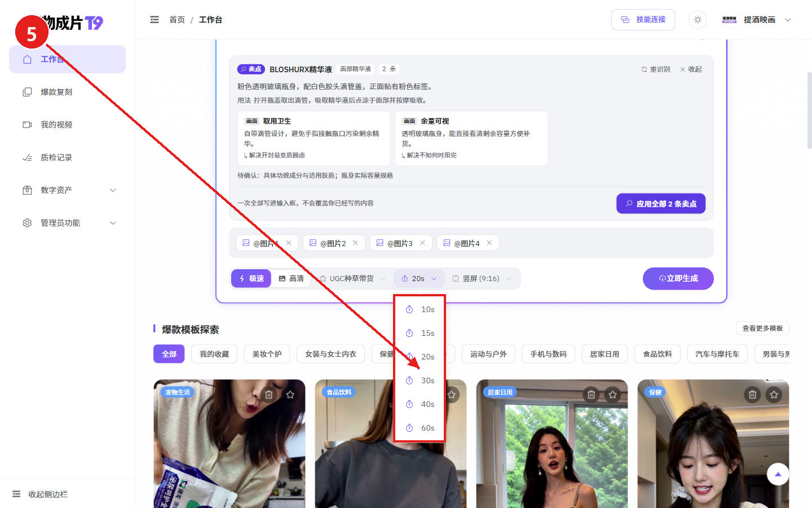Select the 余量可视 selling point card
This screenshot has width=812, height=508.
tap(471, 138)
